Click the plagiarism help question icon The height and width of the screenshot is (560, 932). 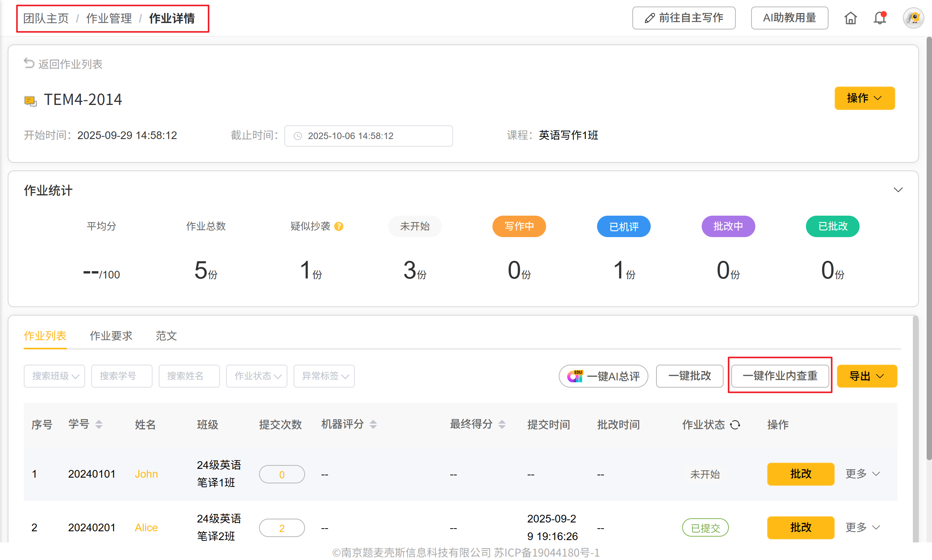click(339, 226)
